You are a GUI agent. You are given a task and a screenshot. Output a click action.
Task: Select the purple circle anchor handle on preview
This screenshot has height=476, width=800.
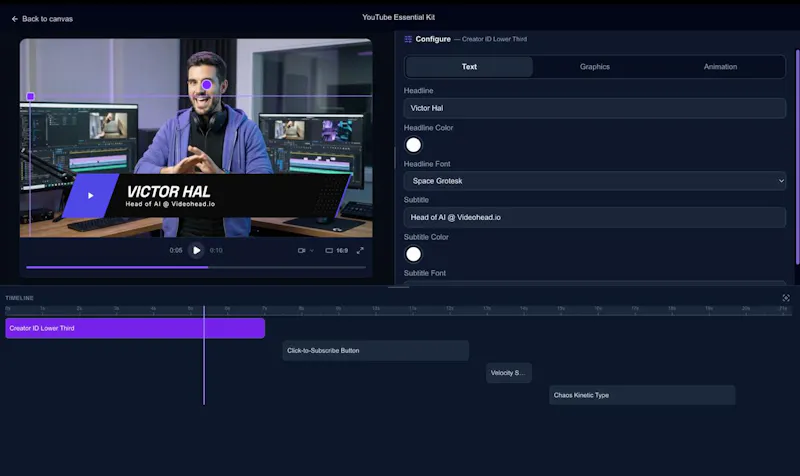207,85
